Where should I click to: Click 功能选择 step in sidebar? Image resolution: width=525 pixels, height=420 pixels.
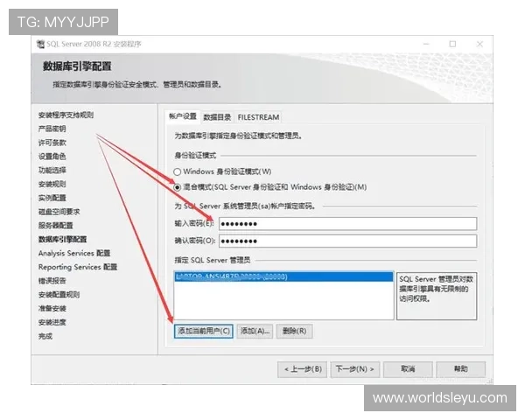52,170
